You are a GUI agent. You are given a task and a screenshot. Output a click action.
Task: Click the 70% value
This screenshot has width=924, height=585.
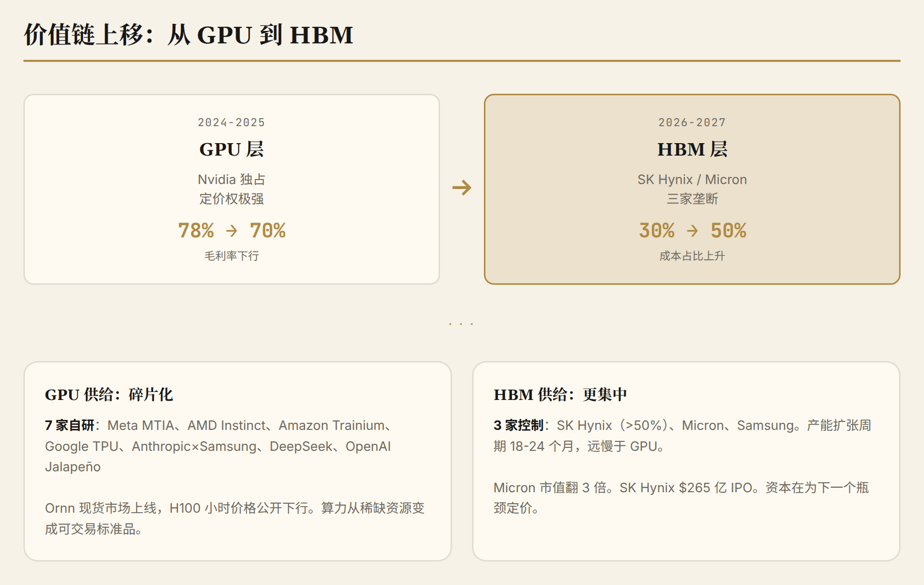point(268,230)
